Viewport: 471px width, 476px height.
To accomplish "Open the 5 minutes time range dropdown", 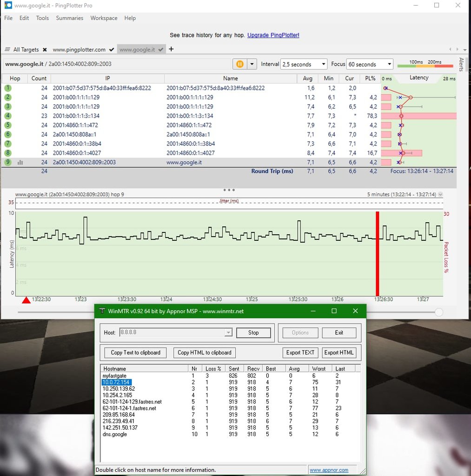I will pyautogui.click(x=440, y=194).
